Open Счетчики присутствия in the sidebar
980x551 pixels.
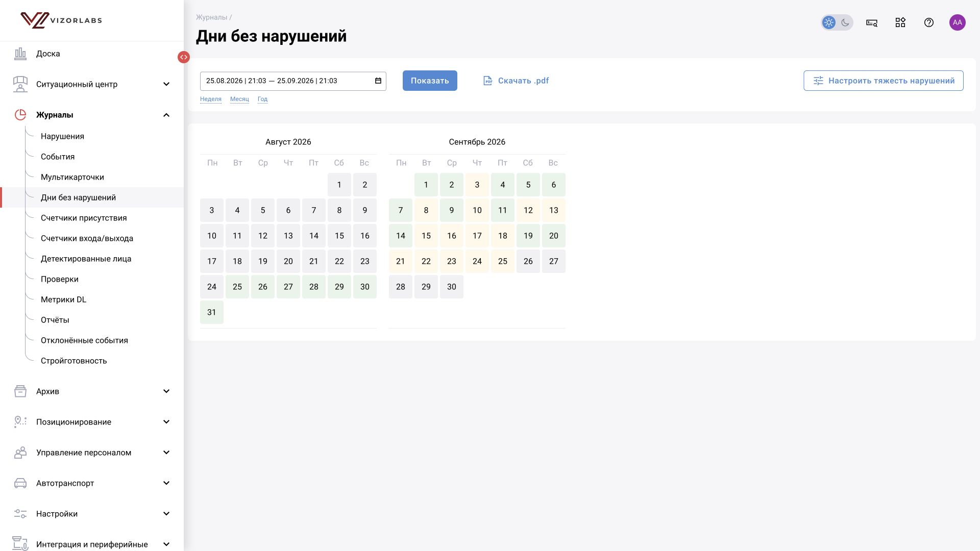pyautogui.click(x=84, y=218)
